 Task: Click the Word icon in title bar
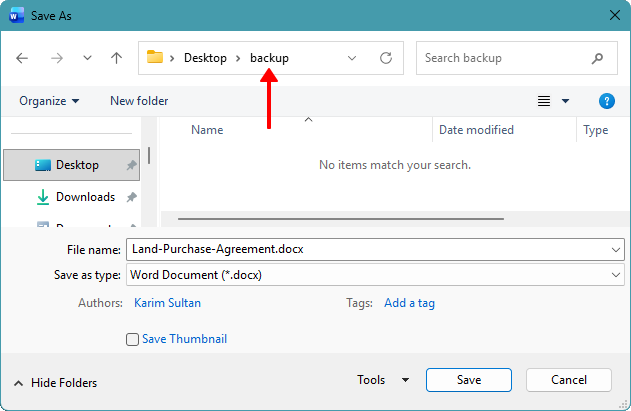(x=16, y=16)
